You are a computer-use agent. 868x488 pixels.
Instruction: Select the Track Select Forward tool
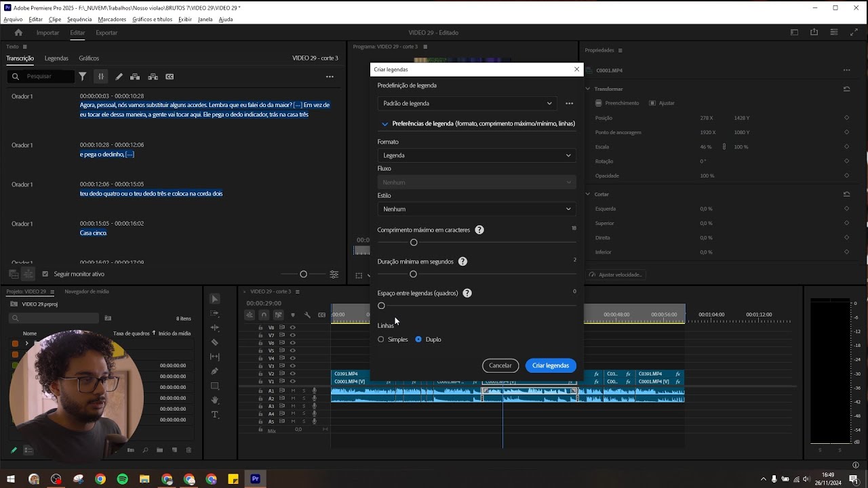(215, 313)
